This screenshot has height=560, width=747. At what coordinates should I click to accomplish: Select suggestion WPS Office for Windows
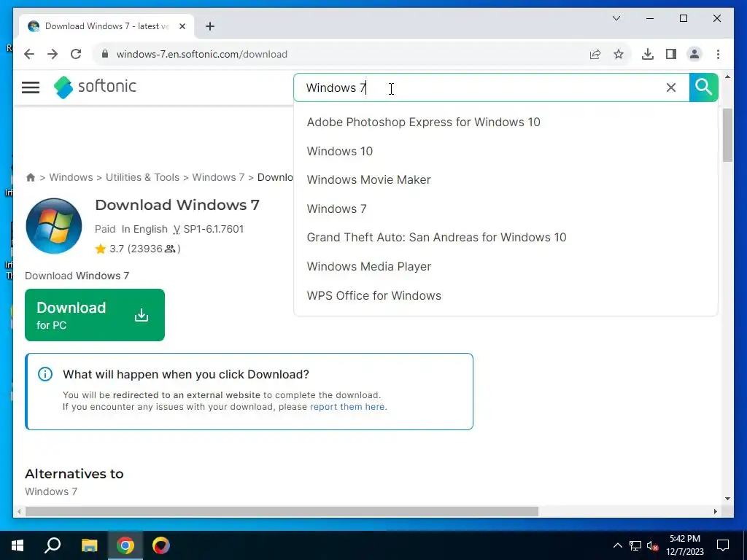374,295
